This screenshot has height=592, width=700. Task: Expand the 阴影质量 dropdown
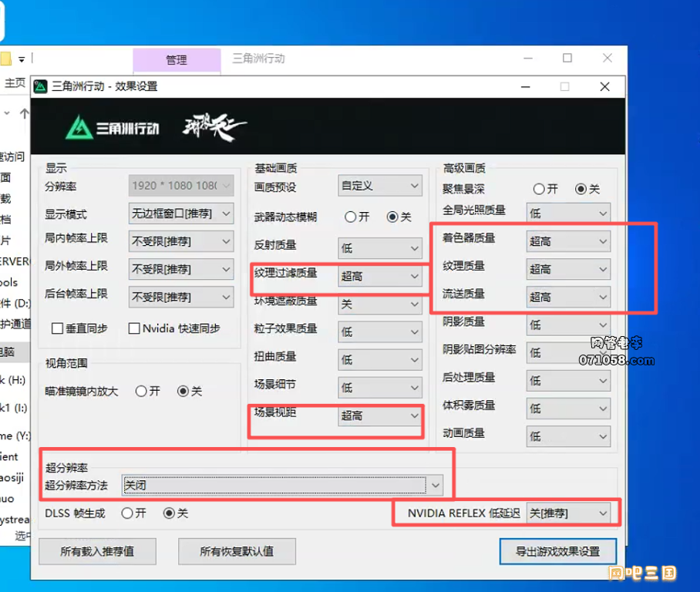pyautogui.click(x=567, y=325)
